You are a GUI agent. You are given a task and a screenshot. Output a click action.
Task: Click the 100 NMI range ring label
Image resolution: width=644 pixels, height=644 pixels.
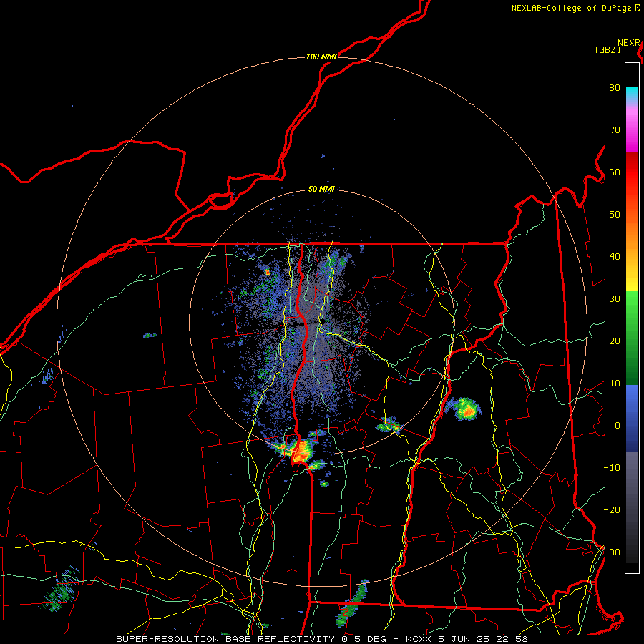(x=321, y=57)
